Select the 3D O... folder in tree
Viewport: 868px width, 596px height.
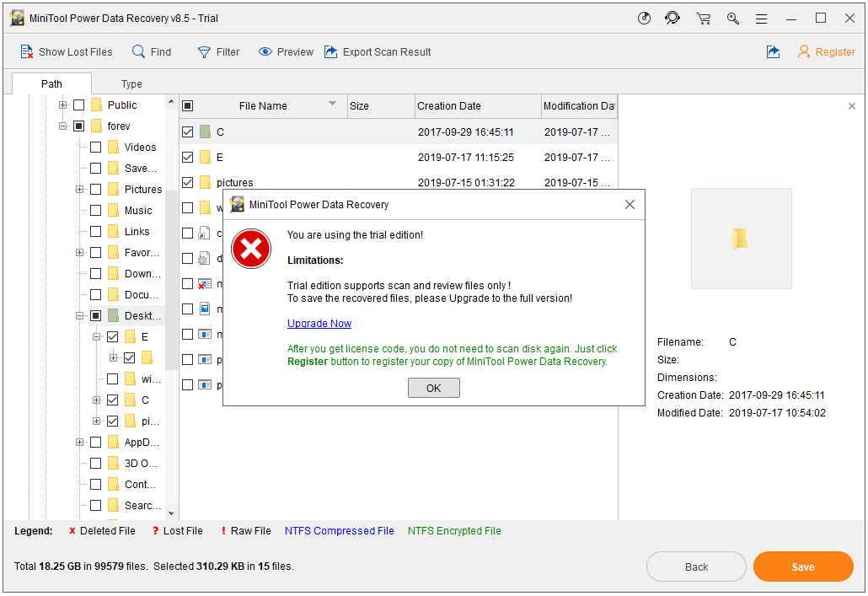coord(142,463)
